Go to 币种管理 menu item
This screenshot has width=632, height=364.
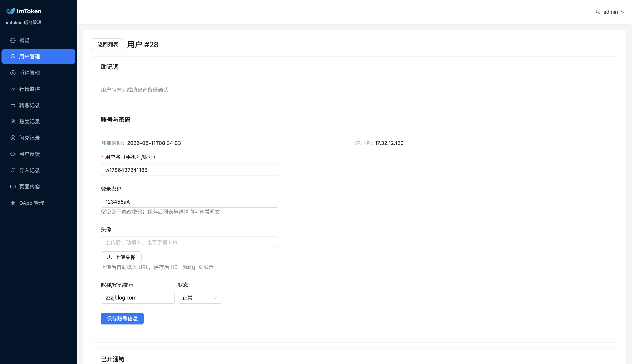38,73
